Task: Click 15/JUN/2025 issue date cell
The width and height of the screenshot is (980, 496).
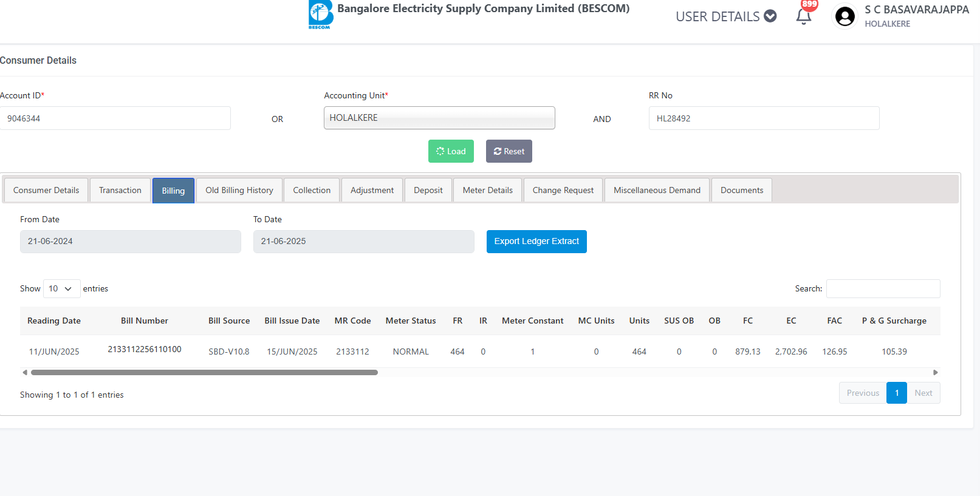Action: click(292, 352)
